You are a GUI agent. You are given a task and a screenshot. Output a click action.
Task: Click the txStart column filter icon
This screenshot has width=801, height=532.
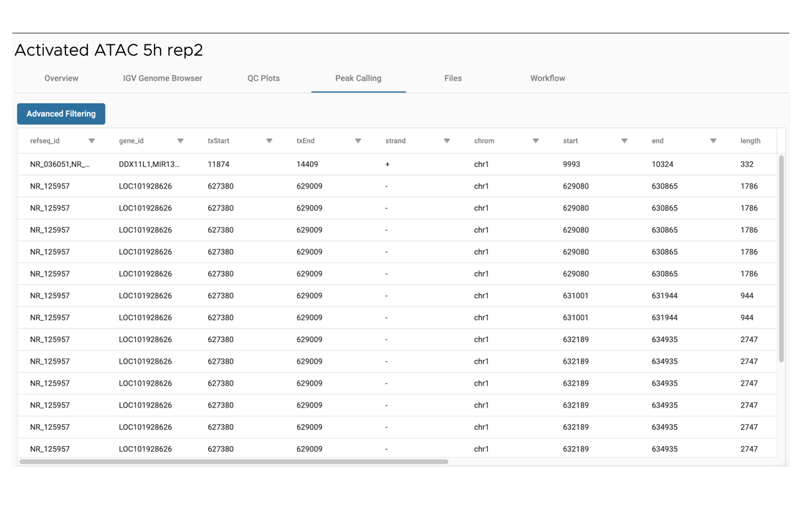pyautogui.click(x=269, y=141)
